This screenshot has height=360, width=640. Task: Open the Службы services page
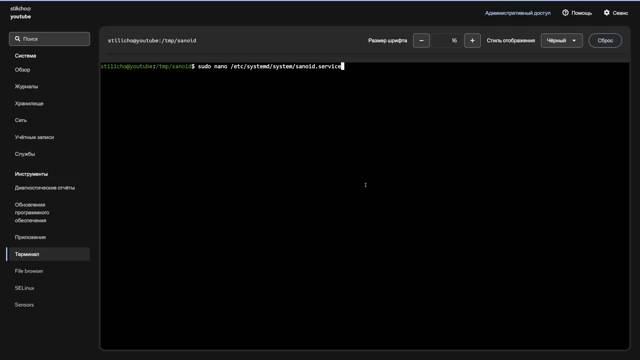[x=25, y=154]
